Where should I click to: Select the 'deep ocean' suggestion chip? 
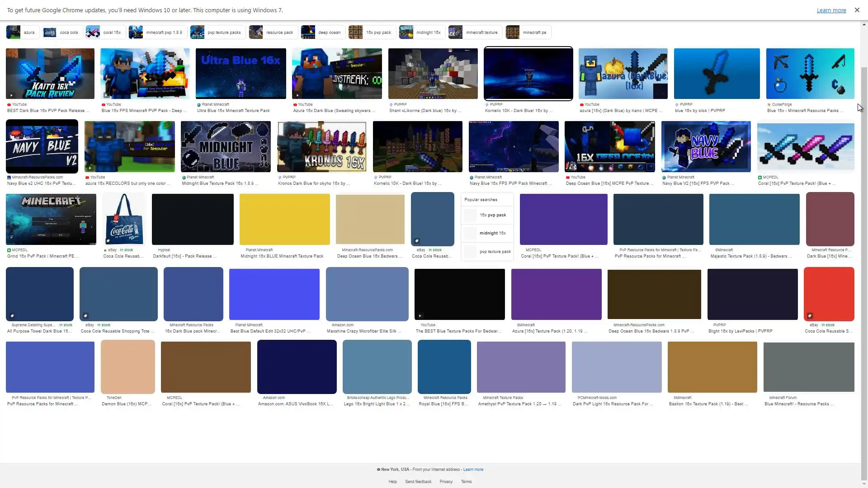pyautogui.click(x=323, y=33)
